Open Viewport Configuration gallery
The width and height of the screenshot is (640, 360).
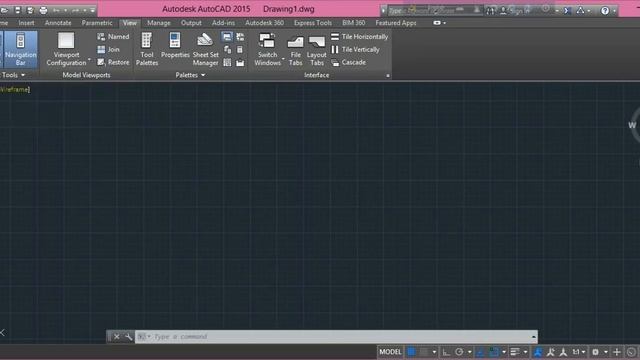point(67,49)
